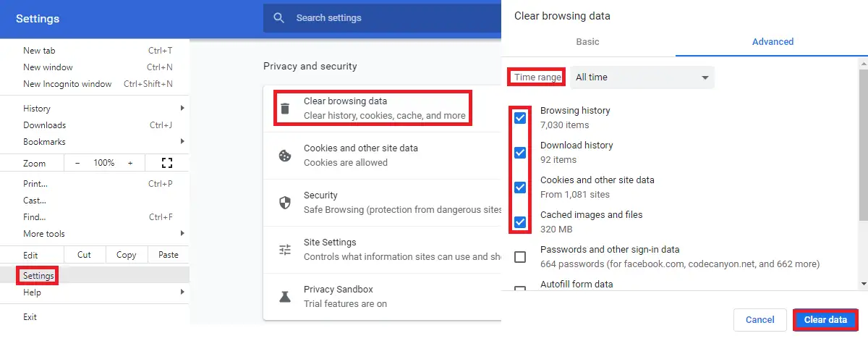The height and width of the screenshot is (341, 868).
Task: Open the Time range dropdown
Action: pyautogui.click(x=642, y=77)
